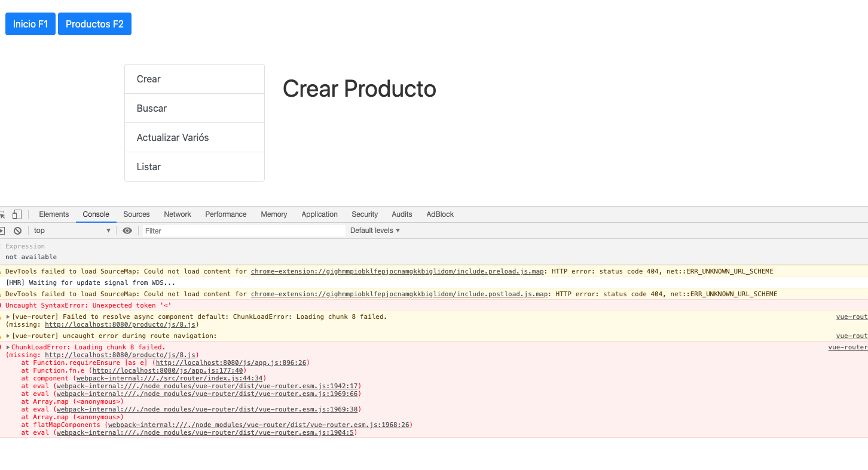Open the app.js:896:26 stack trace link

(x=231, y=363)
